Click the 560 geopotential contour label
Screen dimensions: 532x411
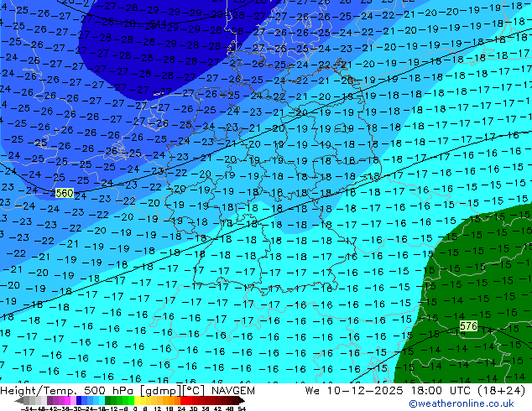coord(64,193)
